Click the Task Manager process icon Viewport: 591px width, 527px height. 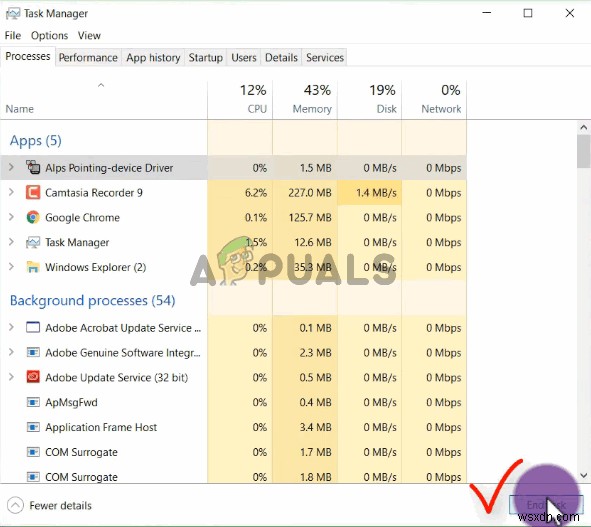[x=33, y=242]
